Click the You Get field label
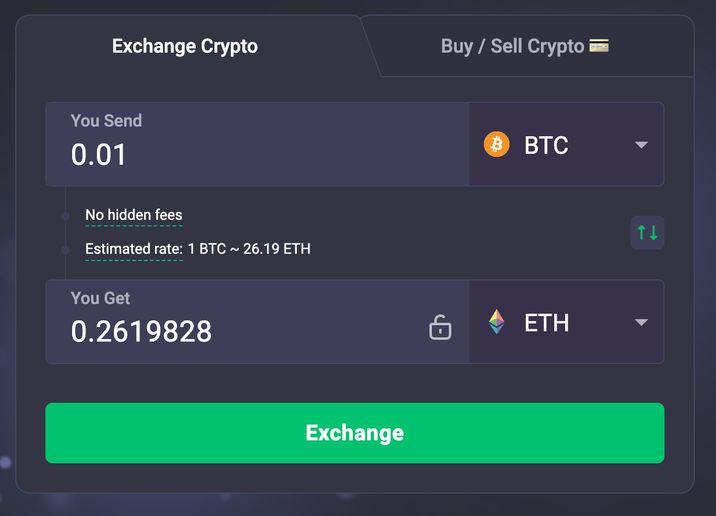The width and height of the screenshot is (716, 516). point(100,298)
